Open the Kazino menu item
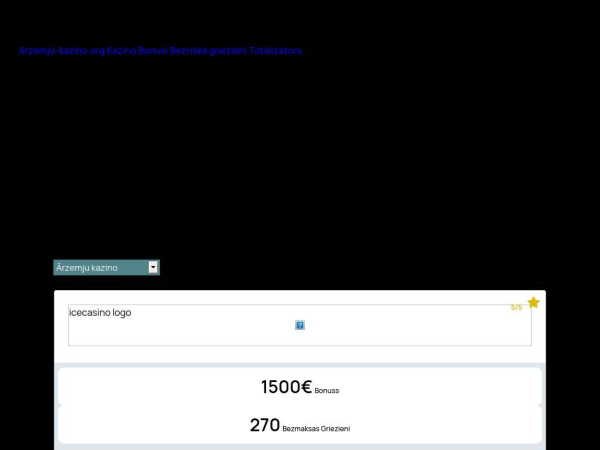 point(121,51)
